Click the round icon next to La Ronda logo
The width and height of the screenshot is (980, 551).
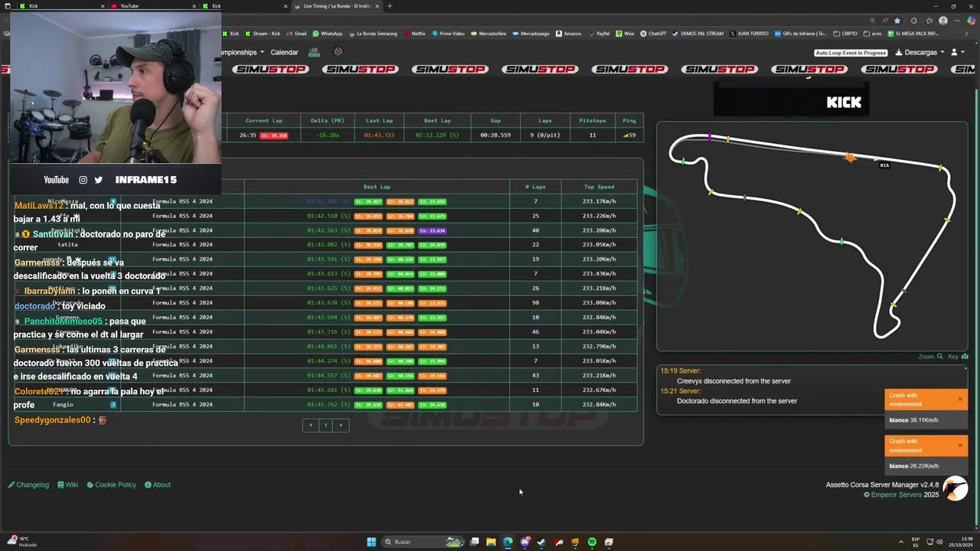point(338,52)
